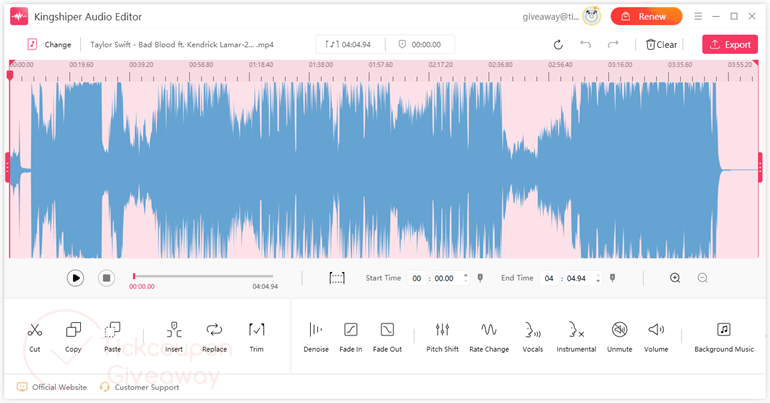Increase Start Time seconds with up arrow
This screenshot has width=770, height=403.
point(466,275)
